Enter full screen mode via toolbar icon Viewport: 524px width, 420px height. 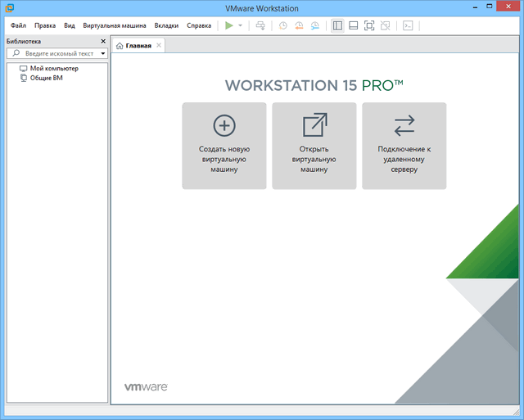point(368,25)
